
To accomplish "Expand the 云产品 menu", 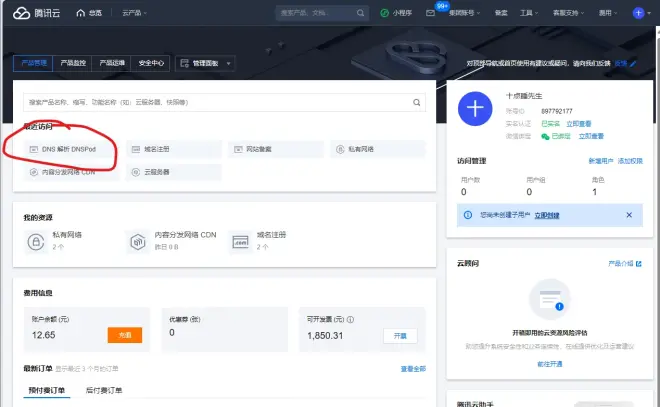I will [134, 13].
